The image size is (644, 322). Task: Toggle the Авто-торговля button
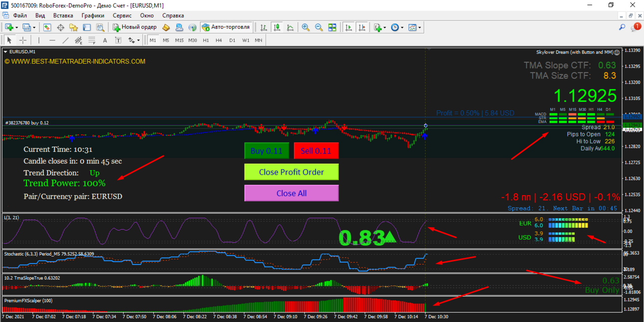pos(226,27)
